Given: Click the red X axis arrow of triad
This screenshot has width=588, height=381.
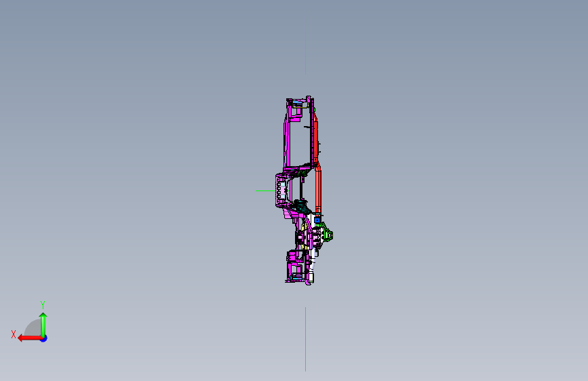Looking at the screenshot, I should [x=30, y=338].
